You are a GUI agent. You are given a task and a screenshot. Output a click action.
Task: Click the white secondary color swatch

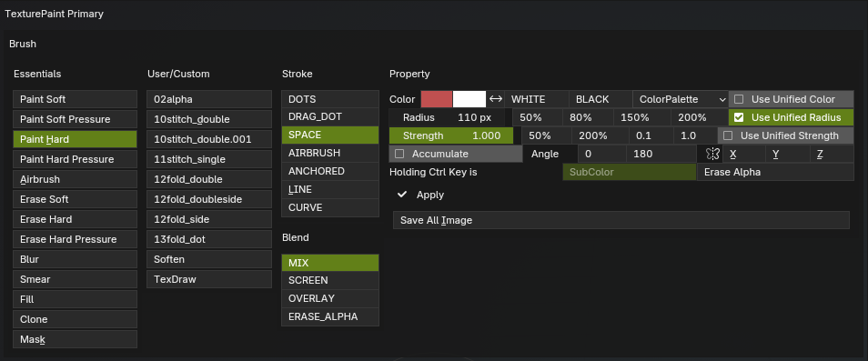coord(469,99)
